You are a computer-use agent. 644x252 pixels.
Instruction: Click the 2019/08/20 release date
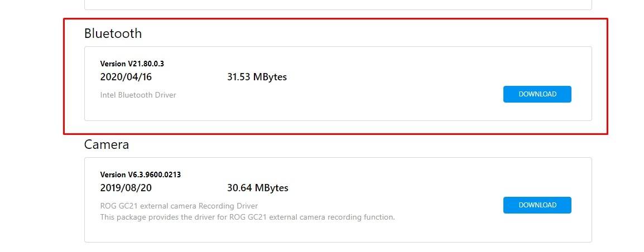coord(126,188)
